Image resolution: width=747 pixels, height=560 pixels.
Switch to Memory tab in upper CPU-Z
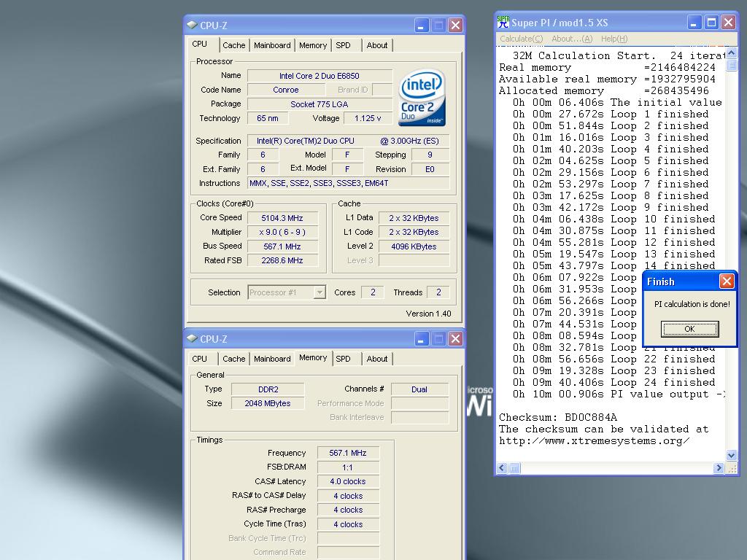pos(313,45)
